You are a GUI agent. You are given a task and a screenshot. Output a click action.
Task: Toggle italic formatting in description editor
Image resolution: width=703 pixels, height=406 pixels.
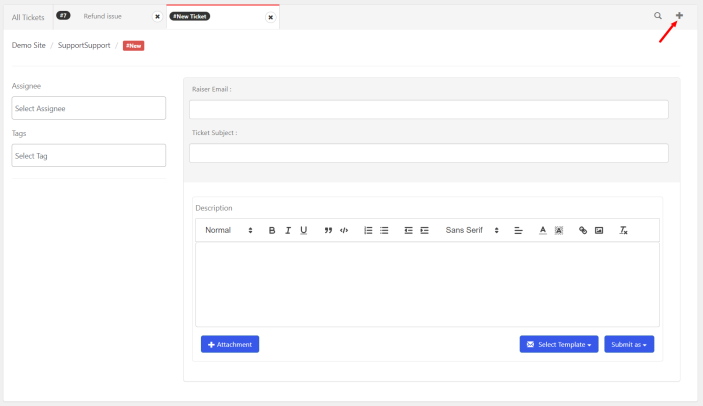tap(288, 231)
